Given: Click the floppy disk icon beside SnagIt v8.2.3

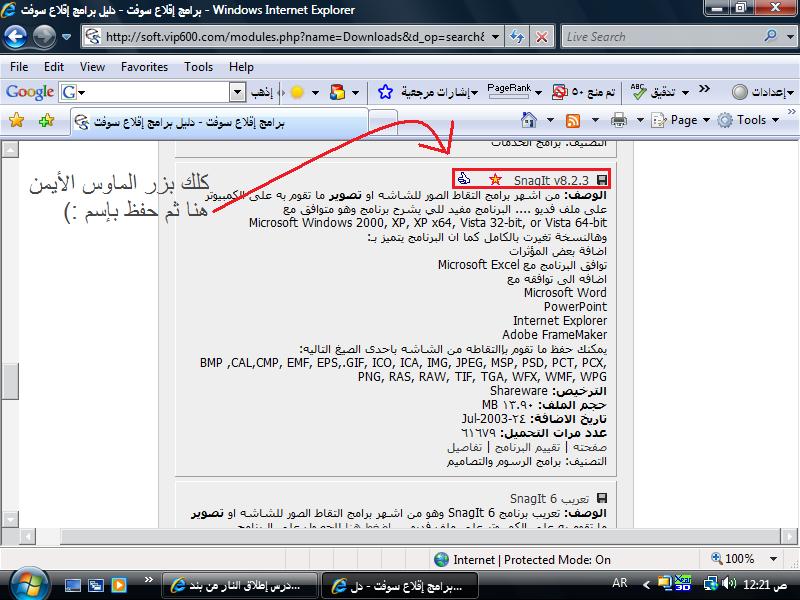Looking at the screenshot, I should [x=602, y=180].
